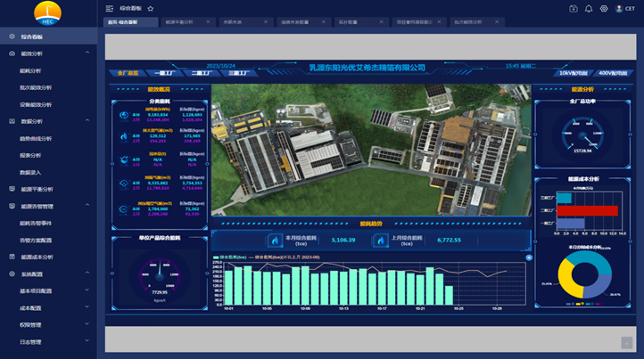Expand the 日志管理 submenu

pyautogui.click(x=87, y=340)
